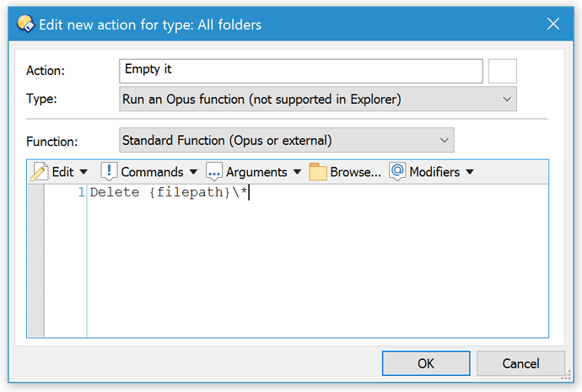Open the Type combo box
This screenshot has height=392, width=582.
coord(318,99)
